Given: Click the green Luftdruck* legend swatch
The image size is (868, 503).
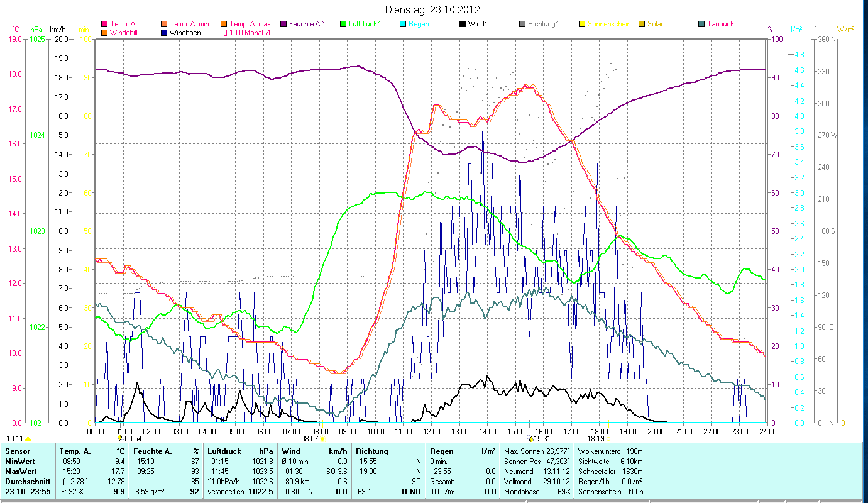Looking at the screenshot, I should [343, 24].
